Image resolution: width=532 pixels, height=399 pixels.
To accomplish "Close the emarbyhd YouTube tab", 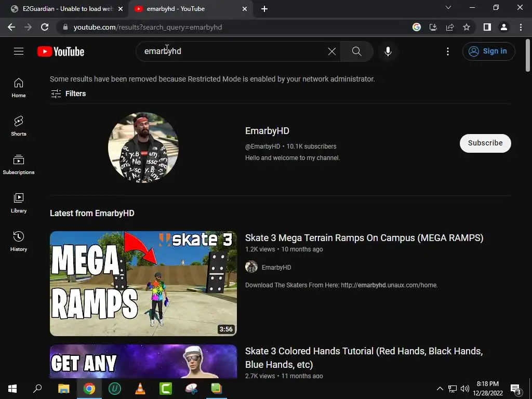I will 245,9.
